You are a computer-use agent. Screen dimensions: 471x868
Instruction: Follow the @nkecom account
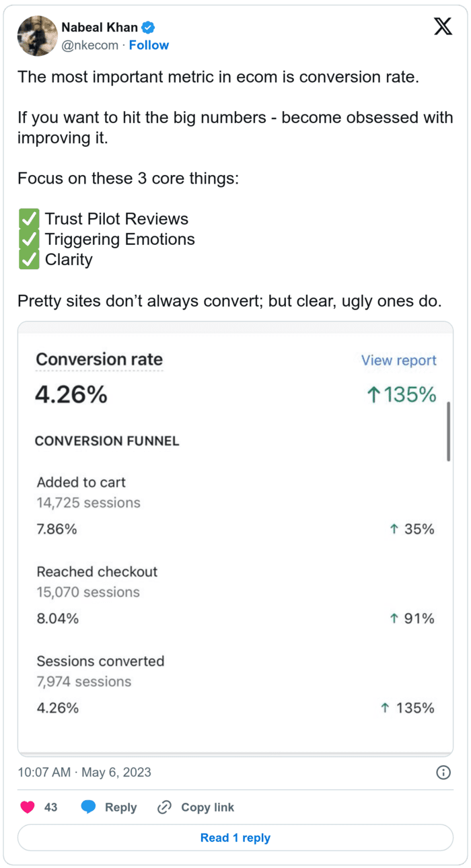149,45
